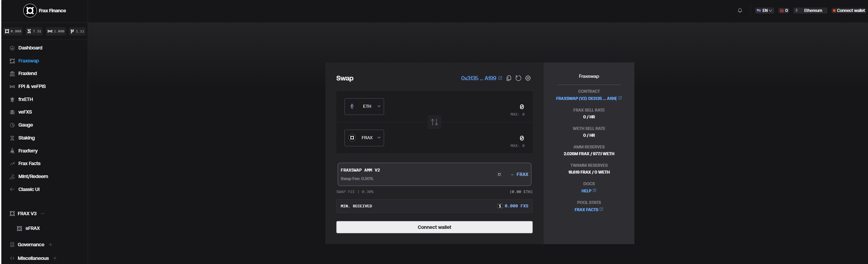868x264 pixels.
Task: Select the Fraxswap AMM V2 route
Action: click(435, 174)
